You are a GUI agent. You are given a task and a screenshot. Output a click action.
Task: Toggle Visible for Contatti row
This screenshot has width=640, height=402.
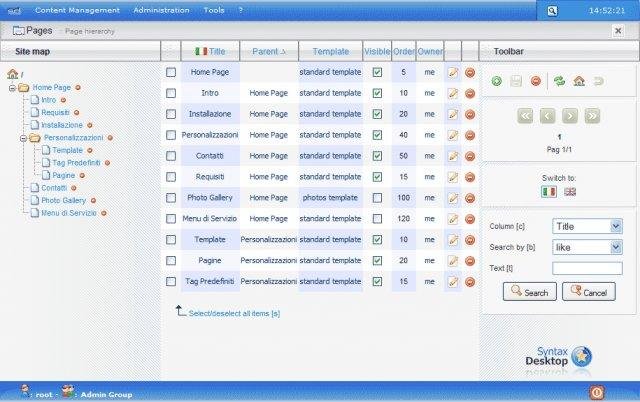point(378,156)
